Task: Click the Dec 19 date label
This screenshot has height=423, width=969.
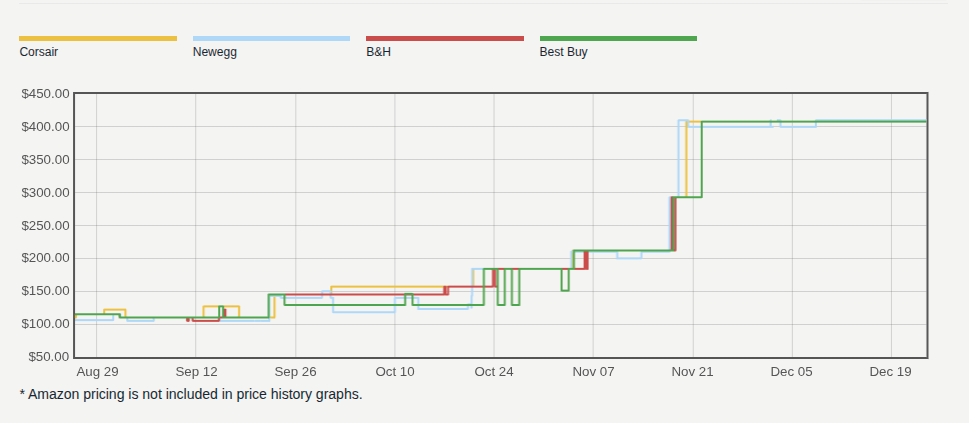Action: [x=891, y=372]
